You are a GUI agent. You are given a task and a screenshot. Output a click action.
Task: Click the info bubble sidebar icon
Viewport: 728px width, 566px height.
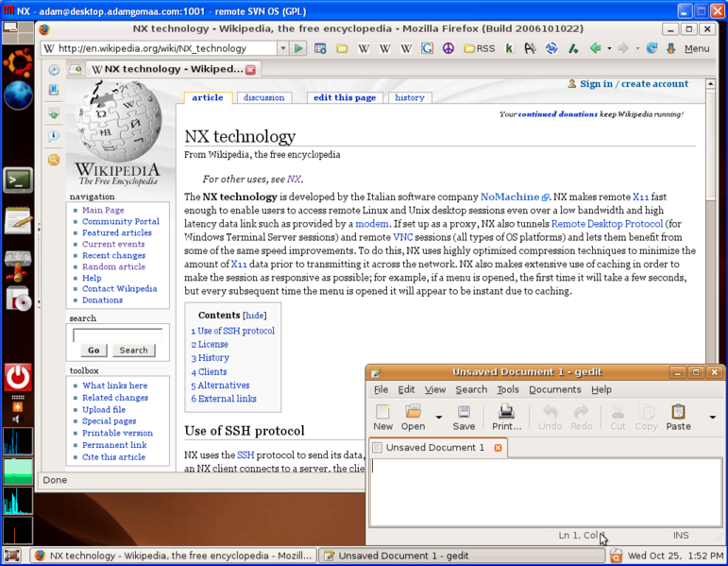coord(54,136)
